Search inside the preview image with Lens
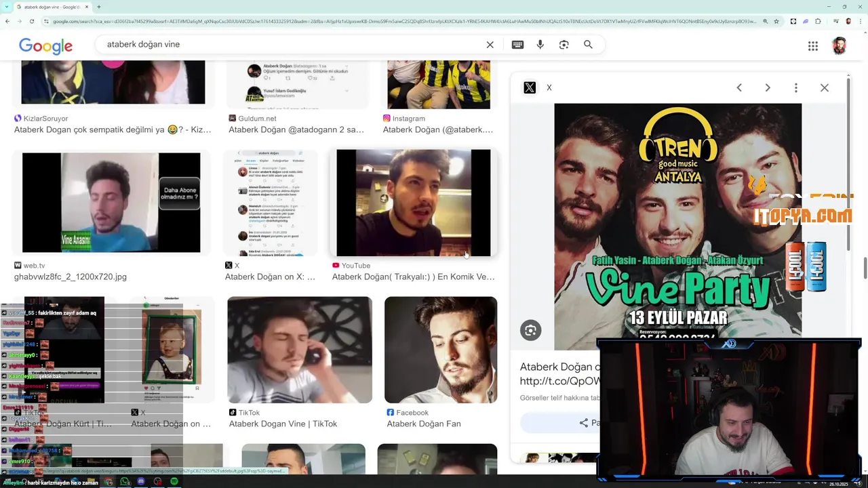868x488 pixels. 531,330
